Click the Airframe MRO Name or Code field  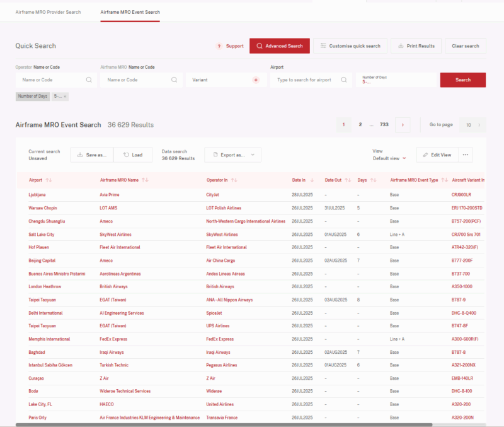pyautogui.click(x=135, y=80)
